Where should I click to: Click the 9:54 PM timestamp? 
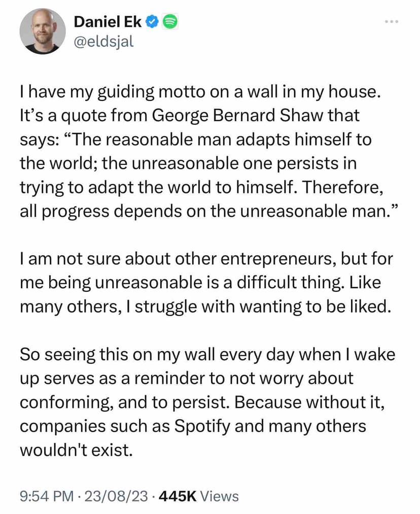(x=46, y=496)
